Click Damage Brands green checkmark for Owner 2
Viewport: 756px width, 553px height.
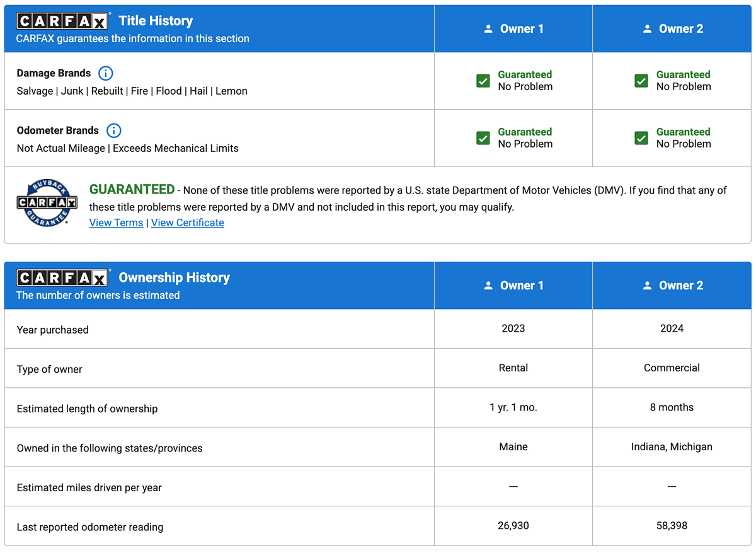[641, 81]
